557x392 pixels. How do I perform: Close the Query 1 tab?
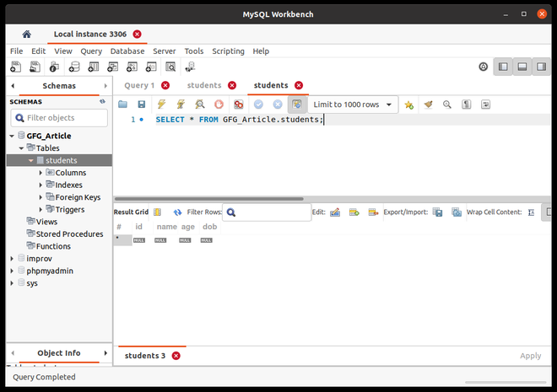165,85
